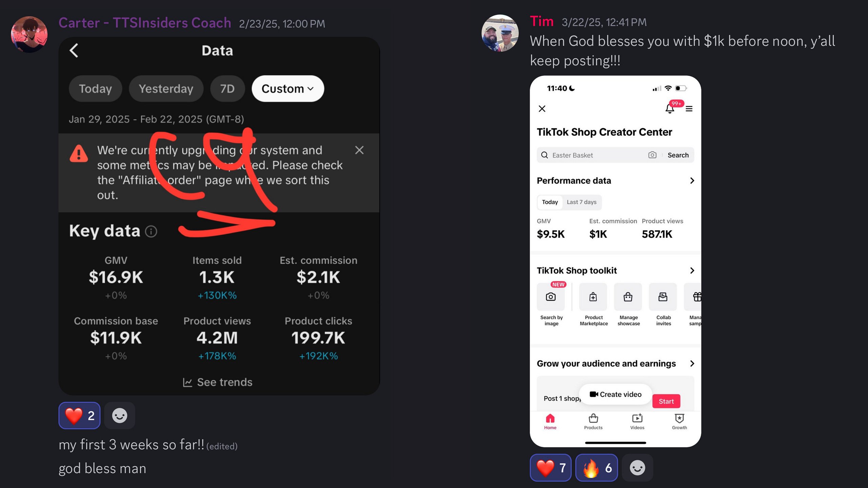Open the hamburger menu in Creator Center
868x488 pixels.
tap(689, 109)
